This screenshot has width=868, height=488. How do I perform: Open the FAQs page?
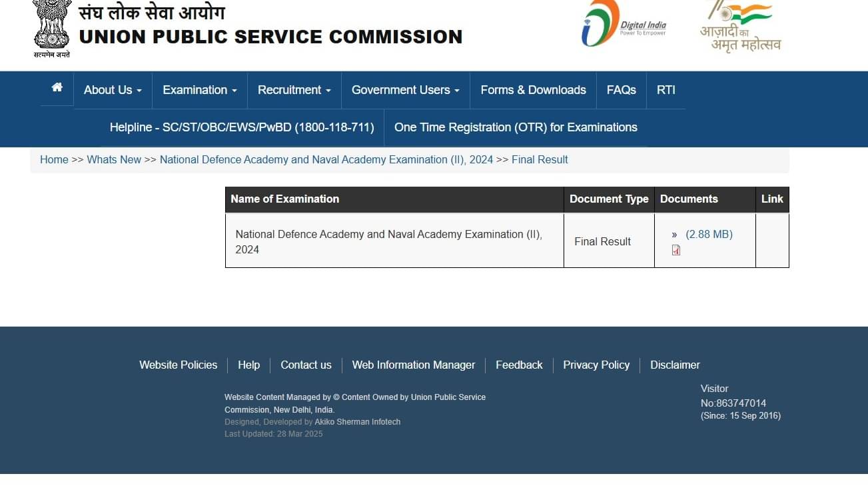coord(620,90)
